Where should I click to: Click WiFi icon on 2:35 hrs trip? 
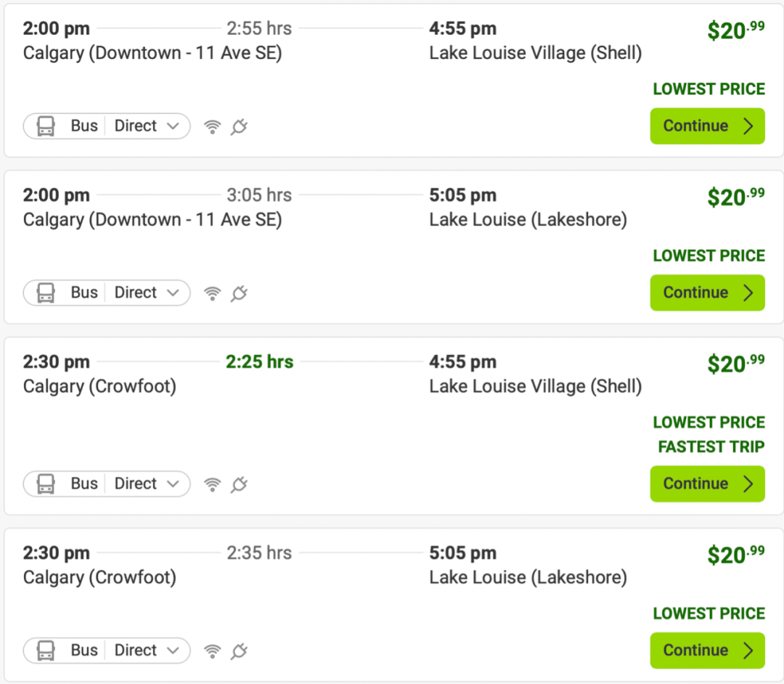213,651
